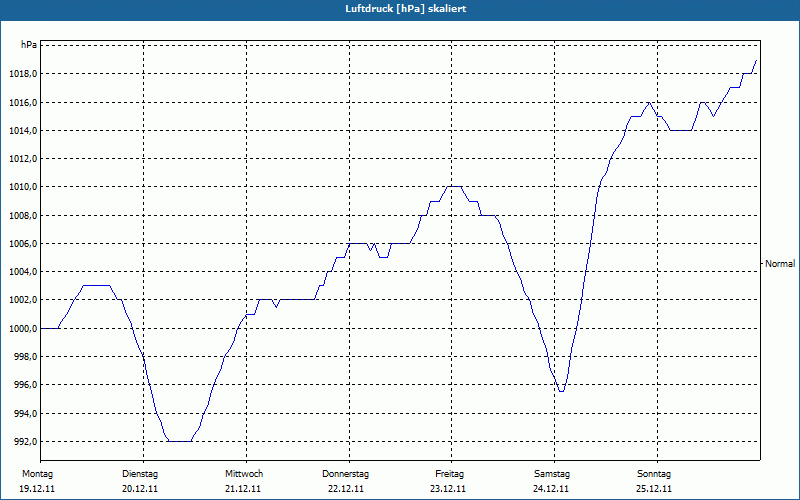Click the 'Mittwoch' day label
Viewport: 800px width, 500px height.
coord(244,474)
